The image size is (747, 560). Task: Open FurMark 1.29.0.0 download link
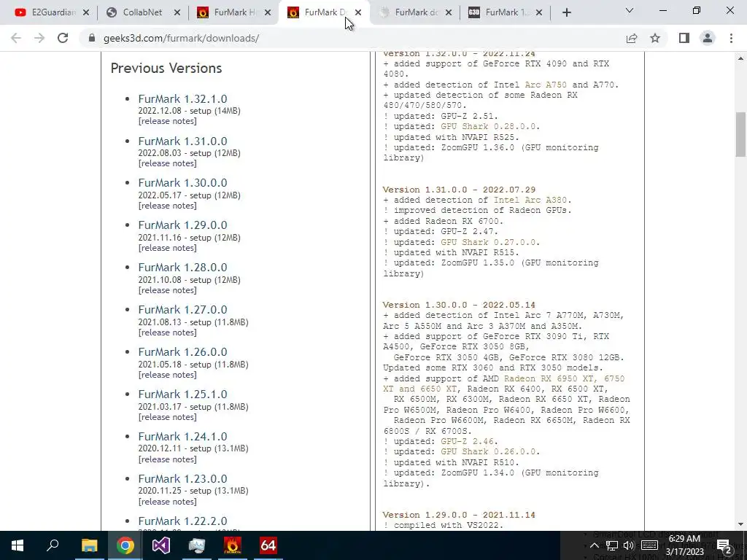pos(182,225)
